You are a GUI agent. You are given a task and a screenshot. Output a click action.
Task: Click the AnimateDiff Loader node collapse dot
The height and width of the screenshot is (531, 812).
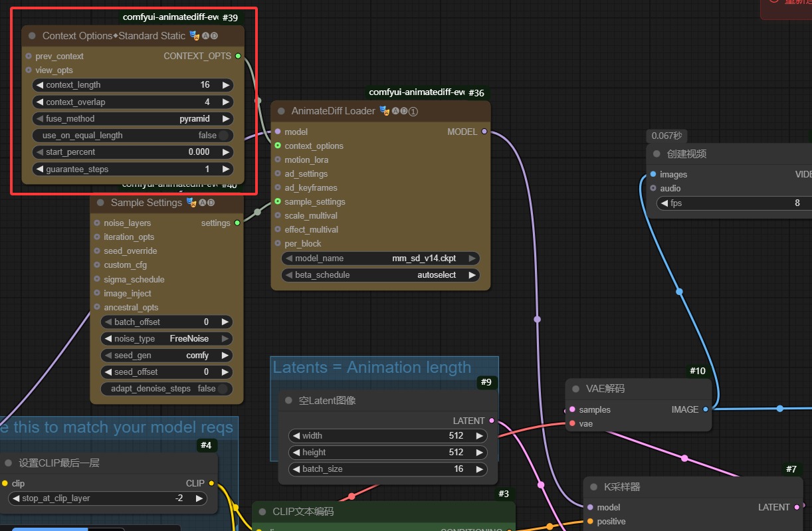[281, 111]
